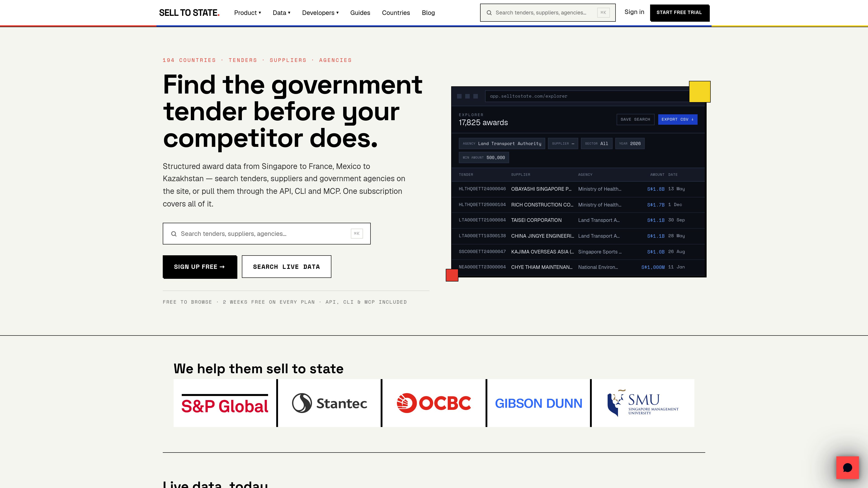Image resolution: width=868 pixels, height=488 pixels.
Task: Click the SMU university logo
Action: [643, 403]
